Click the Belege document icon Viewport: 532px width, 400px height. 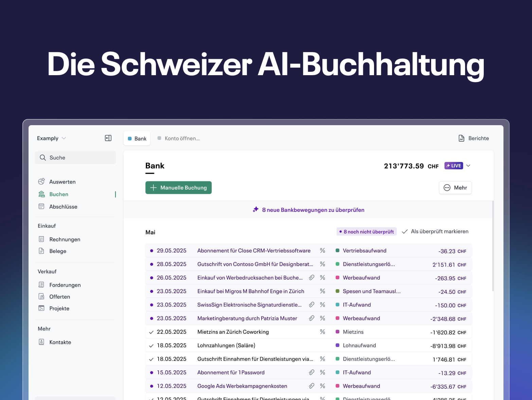click(41, 251)
